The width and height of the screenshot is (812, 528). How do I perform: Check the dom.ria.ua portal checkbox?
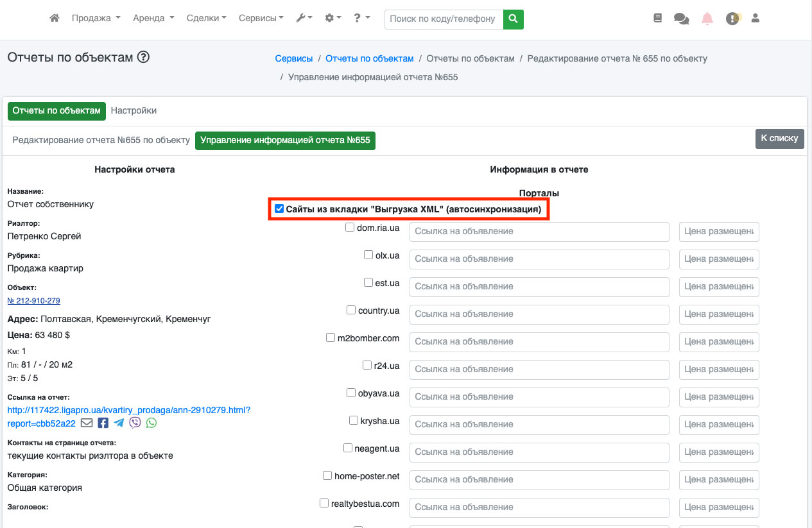(x=350, y=227)
